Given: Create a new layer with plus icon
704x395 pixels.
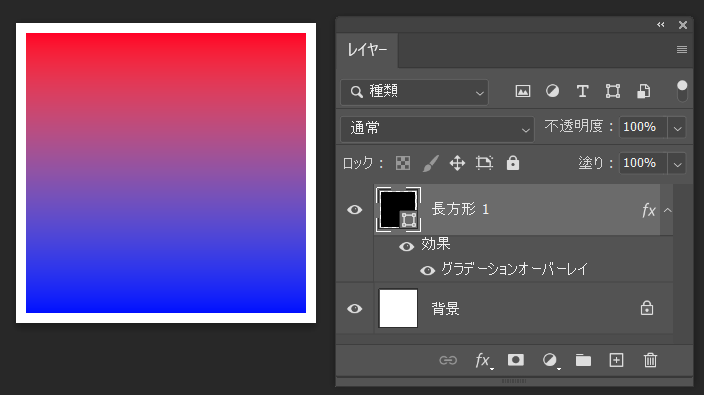Looking at the screenshot, I should pyautogui.click(x=616, y=360).
